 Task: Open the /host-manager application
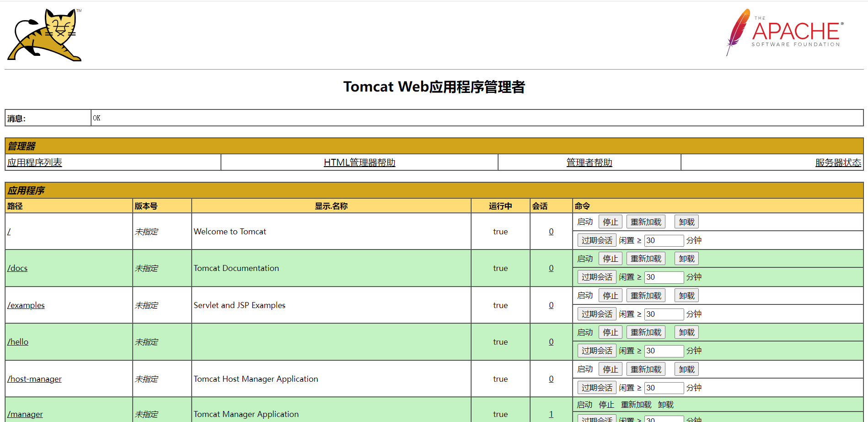click(x=34, y=379)
